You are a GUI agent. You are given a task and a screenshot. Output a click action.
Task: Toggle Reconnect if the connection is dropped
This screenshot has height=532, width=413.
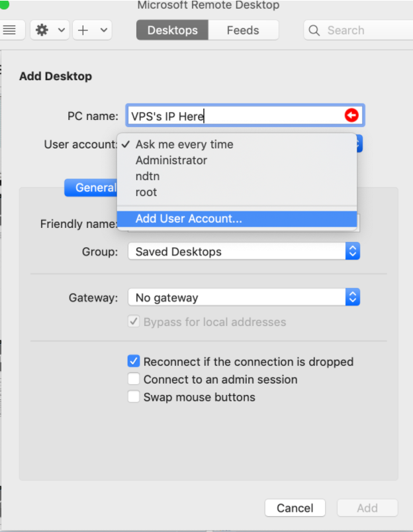(134, 362)
